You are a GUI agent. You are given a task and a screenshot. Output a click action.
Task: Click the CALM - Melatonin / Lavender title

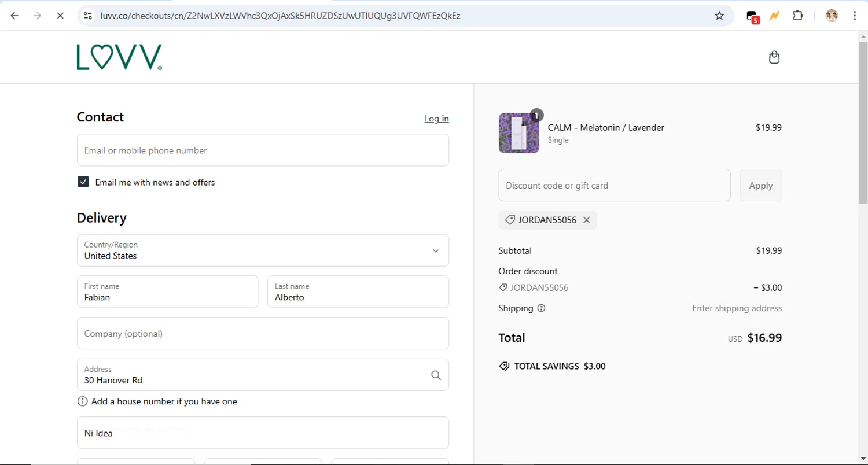pos(606,127)
